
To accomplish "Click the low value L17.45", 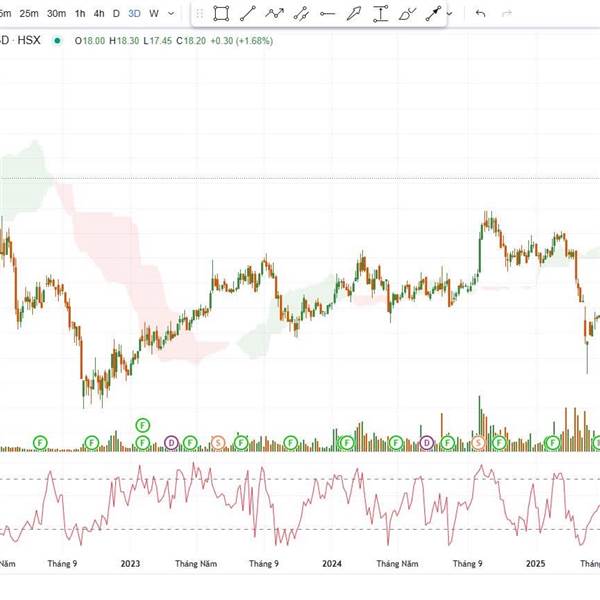I will click(157, 41).
